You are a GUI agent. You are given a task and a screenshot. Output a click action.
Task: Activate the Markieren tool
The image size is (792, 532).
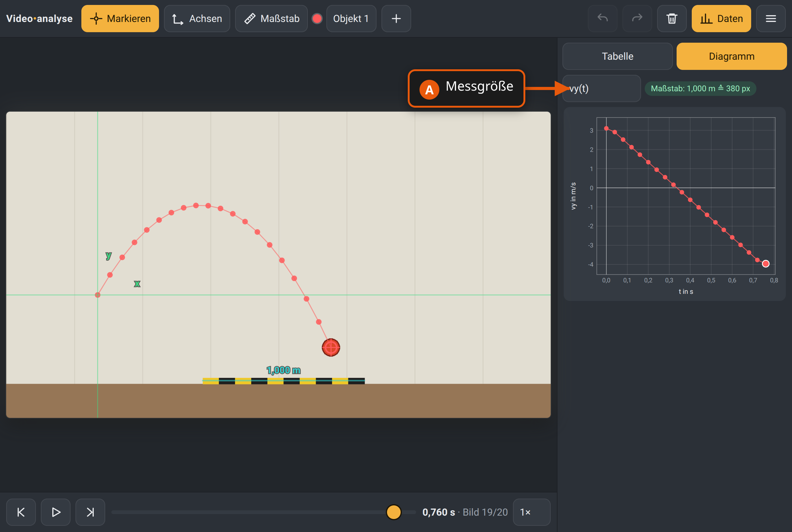point(120,19)
